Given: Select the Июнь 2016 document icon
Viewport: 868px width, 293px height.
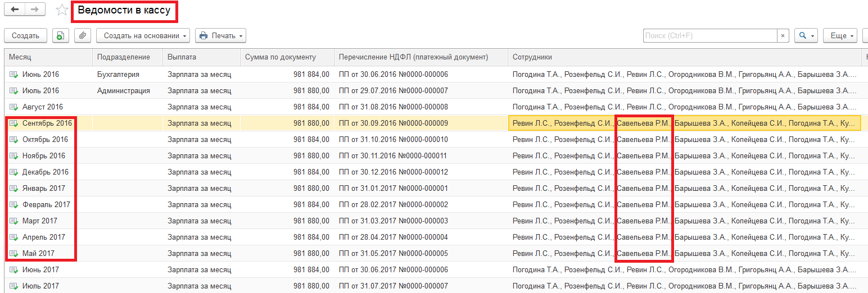Looking at the screenshot, I should pyautogui.click(x=13, y=74).
